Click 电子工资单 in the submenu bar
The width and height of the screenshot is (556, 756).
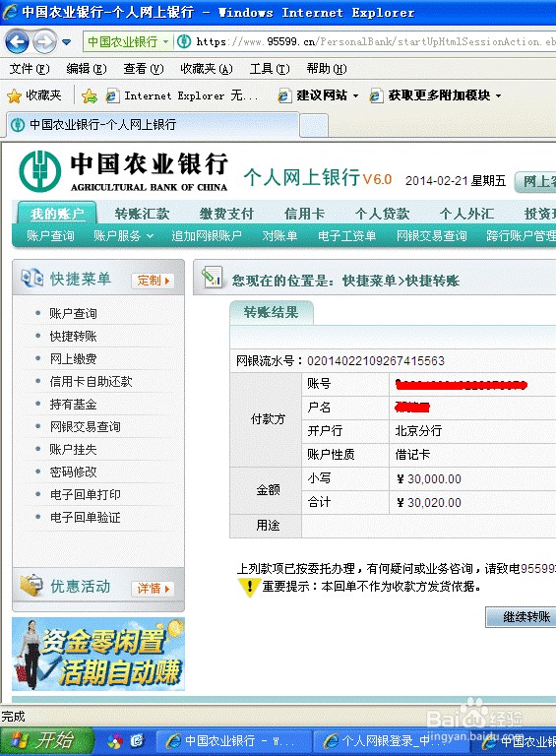point(347,236)
